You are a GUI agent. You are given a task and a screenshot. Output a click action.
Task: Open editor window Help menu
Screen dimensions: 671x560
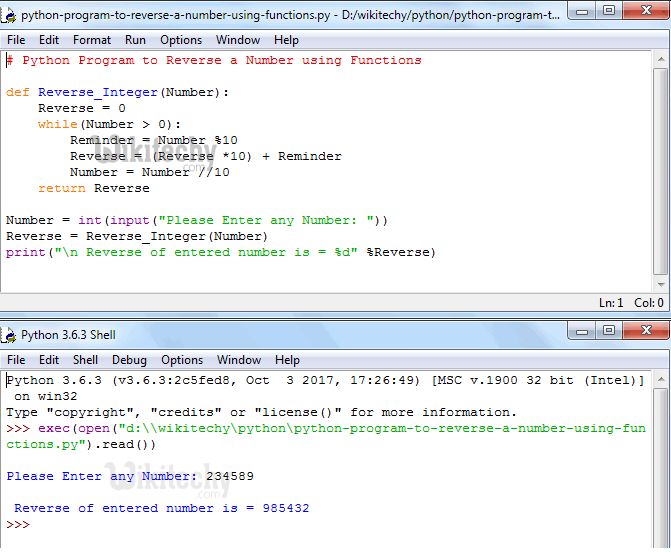[286, 40]
